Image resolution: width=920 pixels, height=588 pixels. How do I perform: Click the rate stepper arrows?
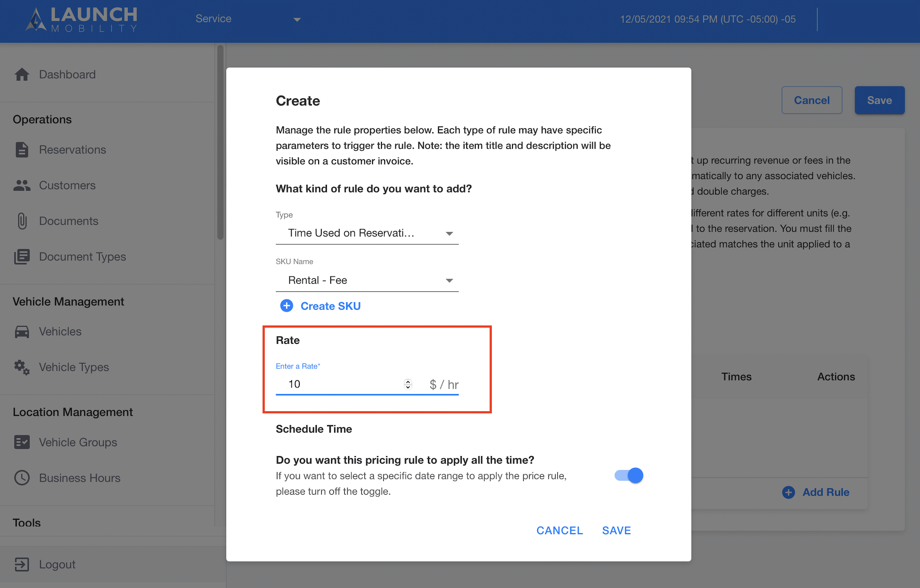click(x=408, y=384)
